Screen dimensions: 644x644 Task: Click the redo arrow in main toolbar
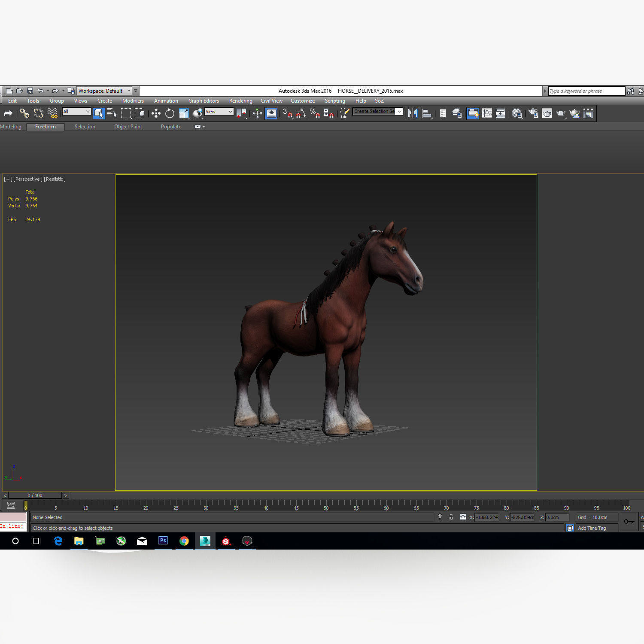point(8,113)
